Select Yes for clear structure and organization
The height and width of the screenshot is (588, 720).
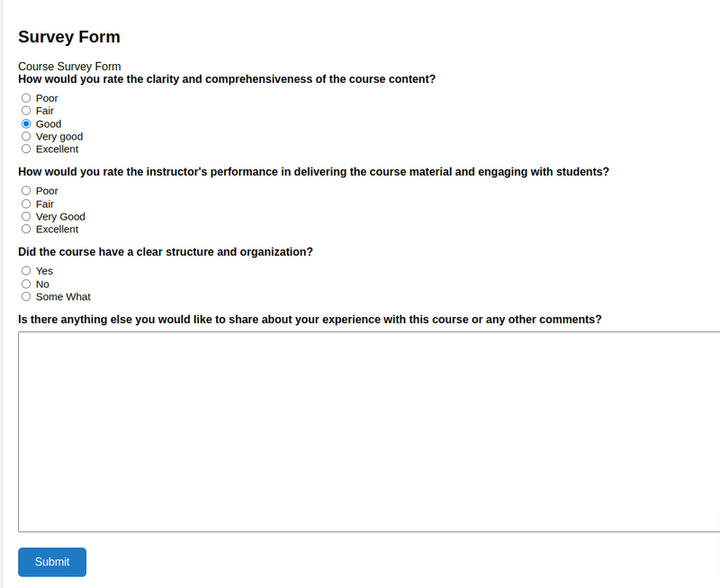[26, 270]
